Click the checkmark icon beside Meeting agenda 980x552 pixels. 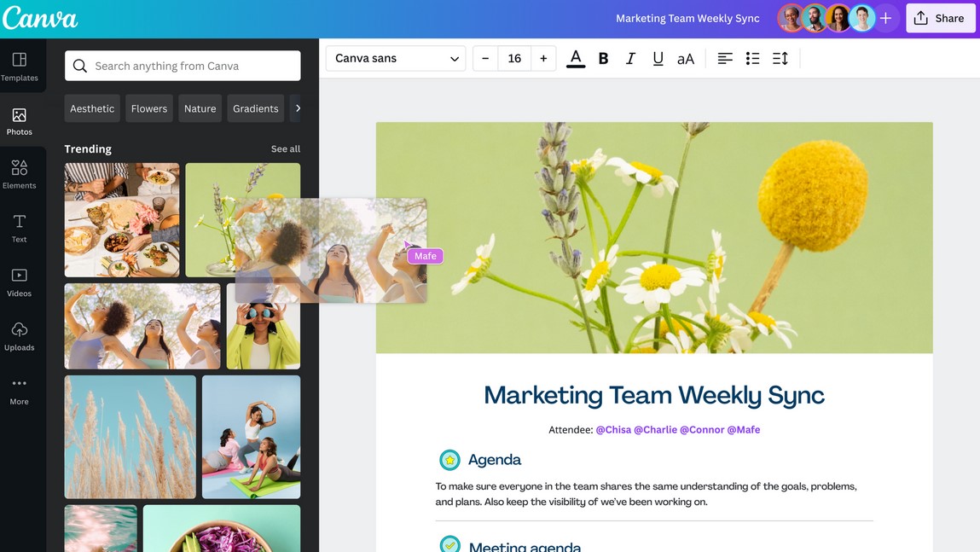[449, 544]
